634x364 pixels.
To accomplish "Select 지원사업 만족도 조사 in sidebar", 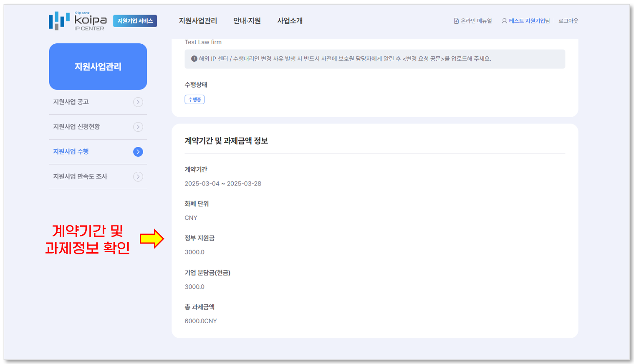I will (x=80, y=176).
